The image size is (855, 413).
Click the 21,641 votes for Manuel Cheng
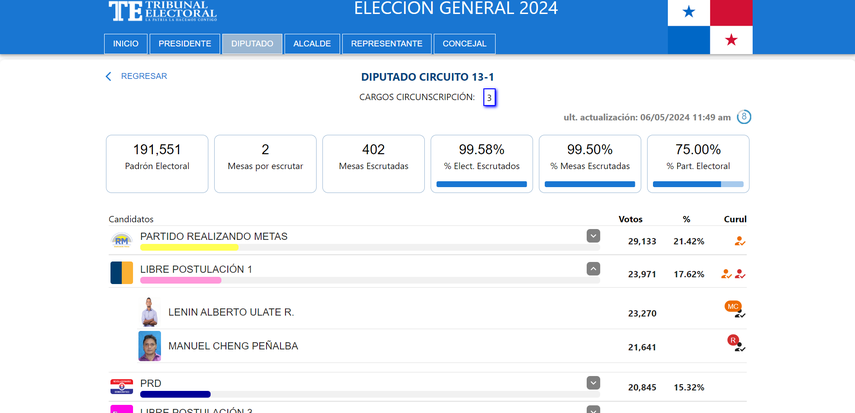coord(642,348)
